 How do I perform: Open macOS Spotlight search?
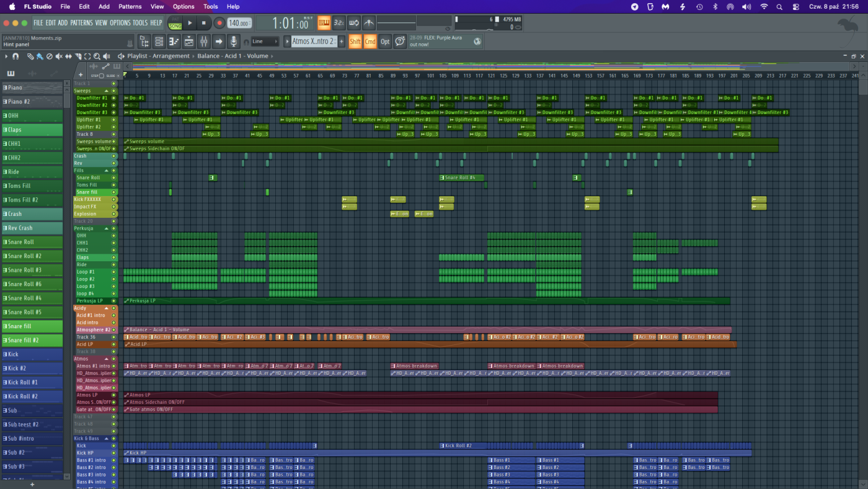click(x=779, y=7)
